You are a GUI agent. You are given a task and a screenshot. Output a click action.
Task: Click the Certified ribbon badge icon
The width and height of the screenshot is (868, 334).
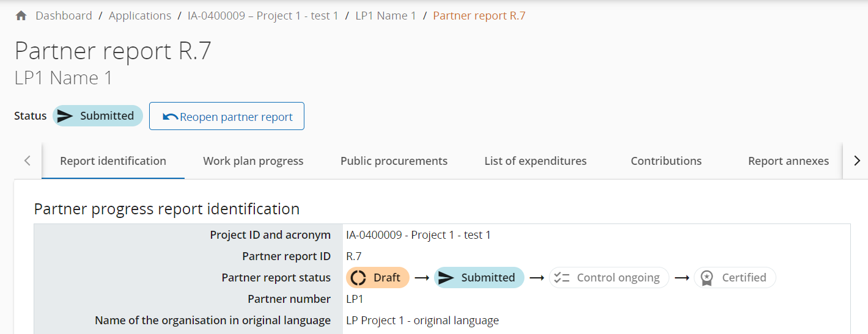point(707,278)
